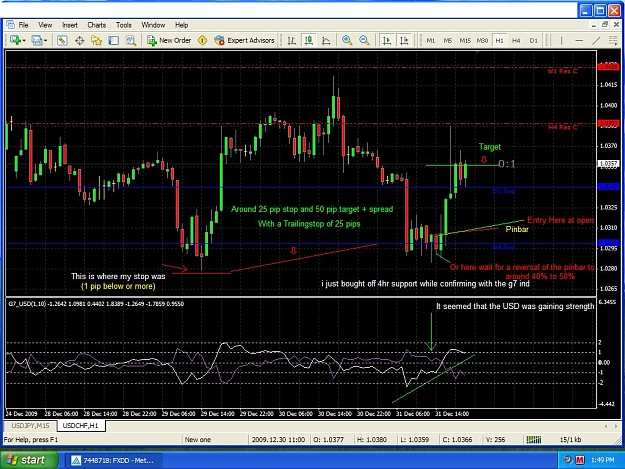This screenshot has height=469, width=625.
Task: Open the View menu
Action: click(x=45, y=25)
